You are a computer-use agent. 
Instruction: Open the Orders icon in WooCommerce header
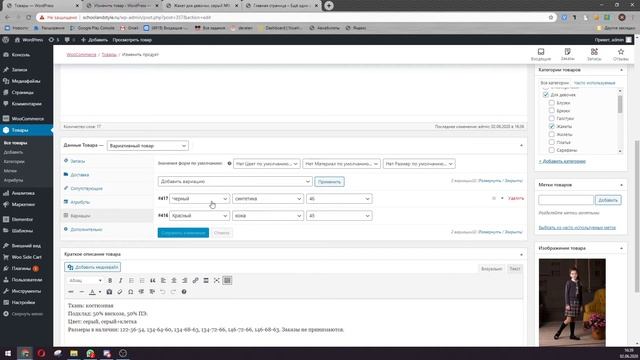(567, 54)
